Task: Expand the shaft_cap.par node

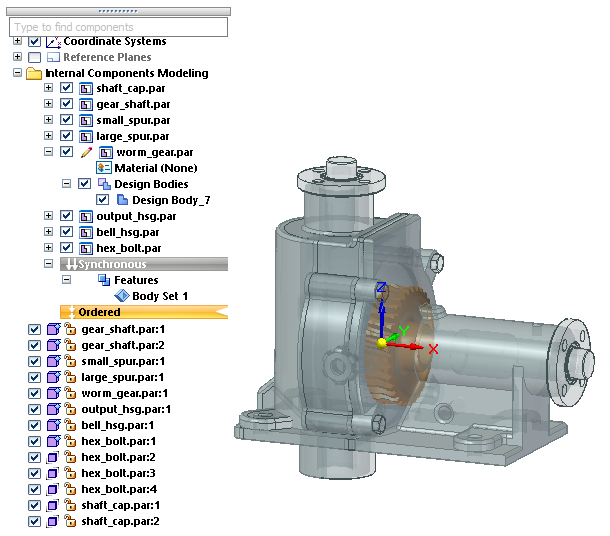Action: 48,88
